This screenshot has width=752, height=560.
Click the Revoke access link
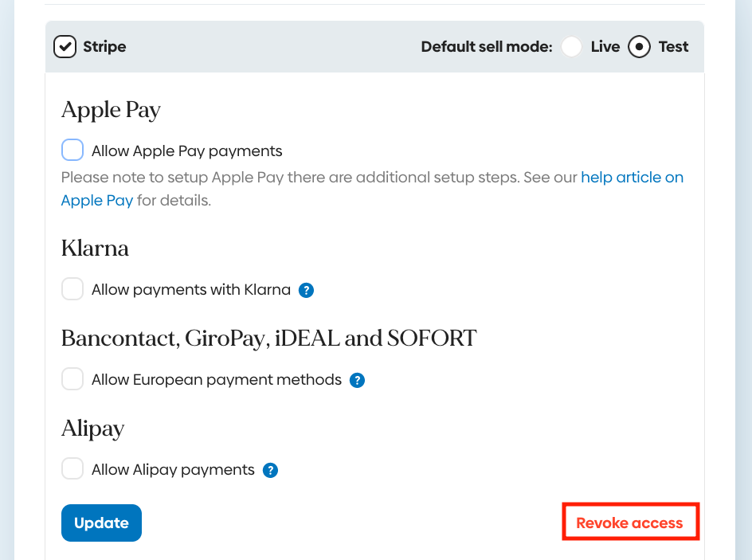point(629,523)
